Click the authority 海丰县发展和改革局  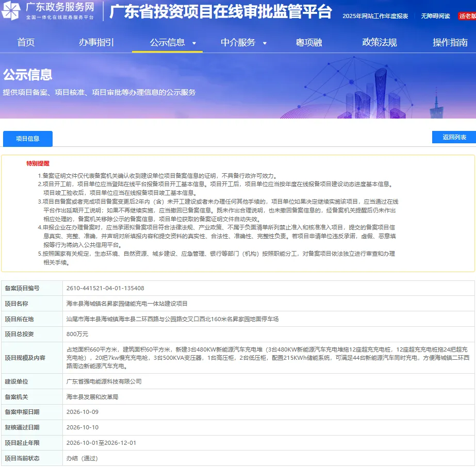[x=92, y=397]
